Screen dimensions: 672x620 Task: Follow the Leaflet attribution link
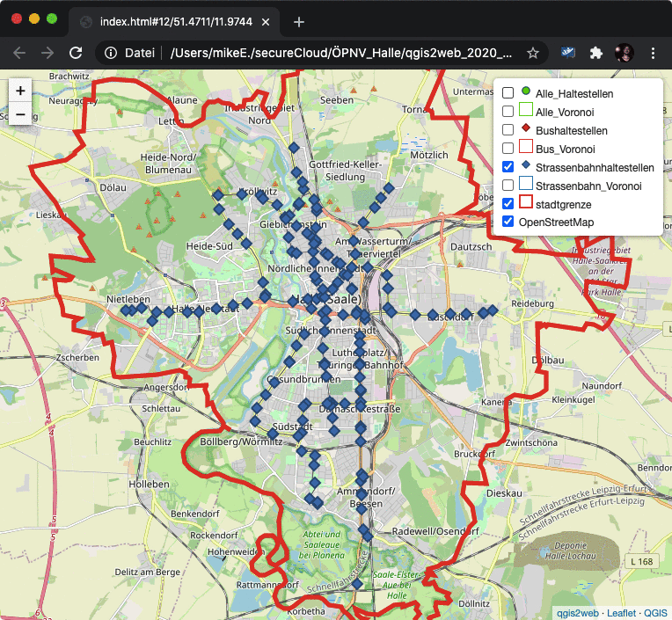pyautogui.click(x=620, y=613)
